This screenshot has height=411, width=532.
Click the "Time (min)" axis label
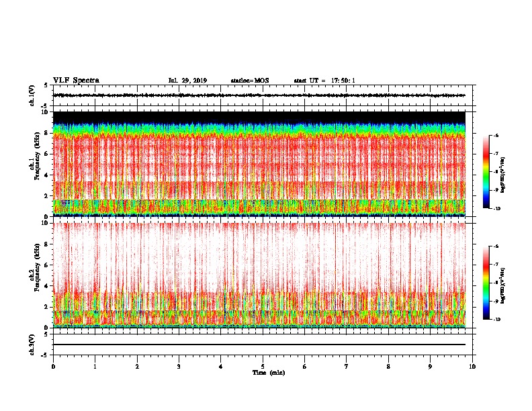tap(269, 373)
